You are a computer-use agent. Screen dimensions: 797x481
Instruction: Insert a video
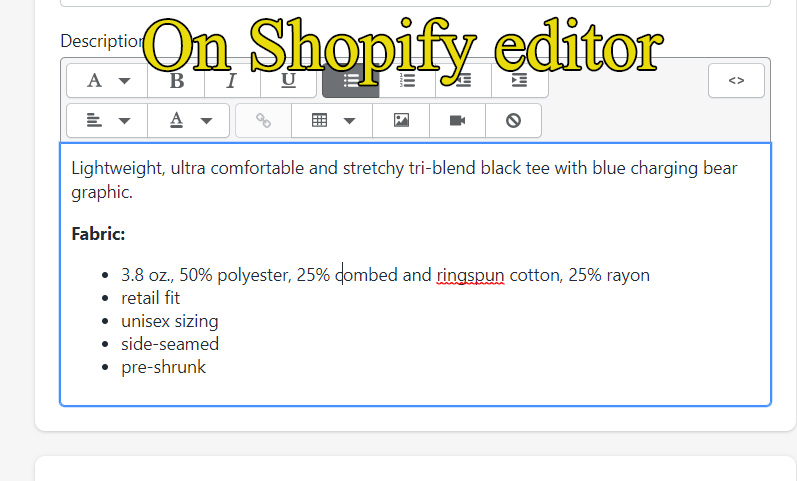click(457, 121)
